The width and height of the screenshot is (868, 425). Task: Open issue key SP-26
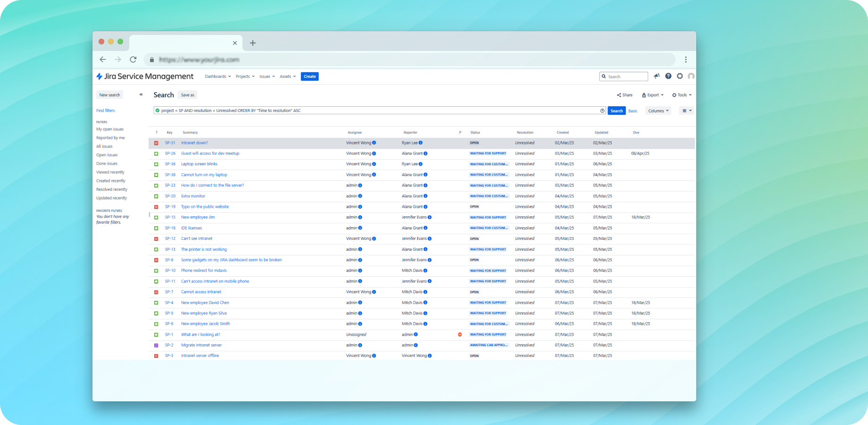pos(170,153)
